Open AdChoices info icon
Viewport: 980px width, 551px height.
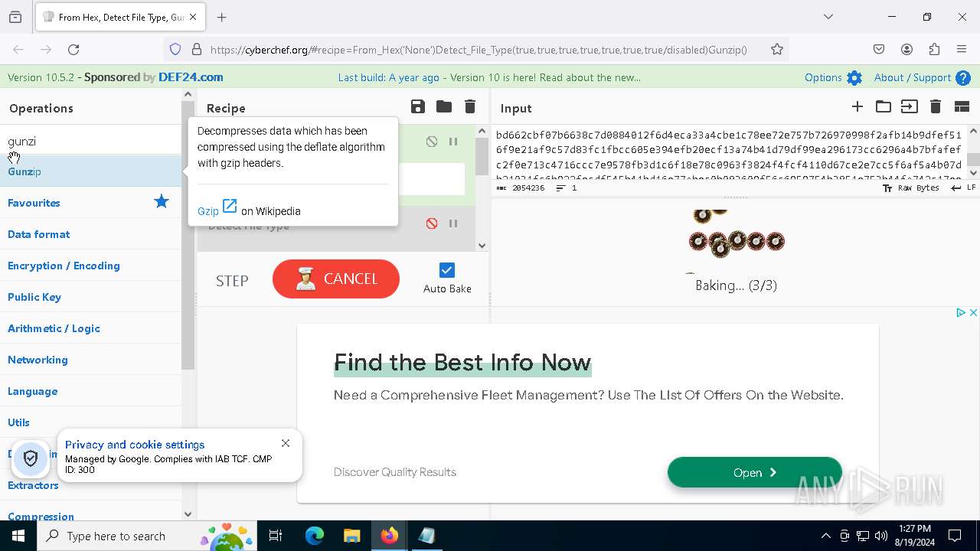pos(961,312)
